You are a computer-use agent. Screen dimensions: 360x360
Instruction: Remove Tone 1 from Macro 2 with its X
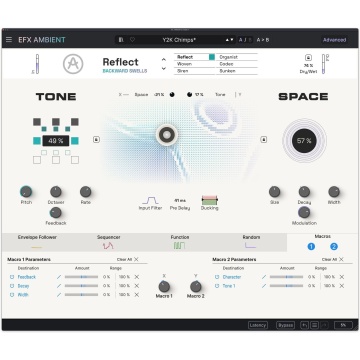click(342, 286)
